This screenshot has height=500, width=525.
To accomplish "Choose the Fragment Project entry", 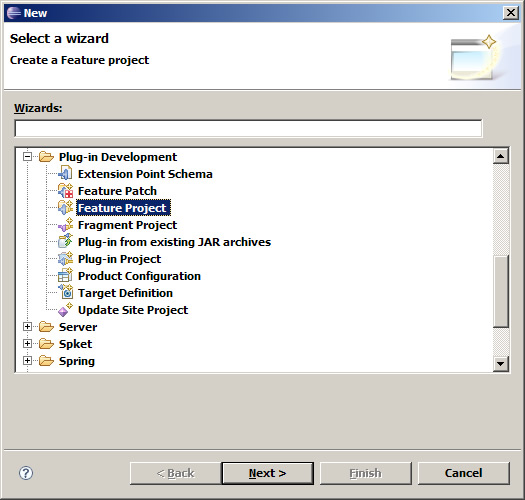I will pyautogui.click(x=127, y=225).
